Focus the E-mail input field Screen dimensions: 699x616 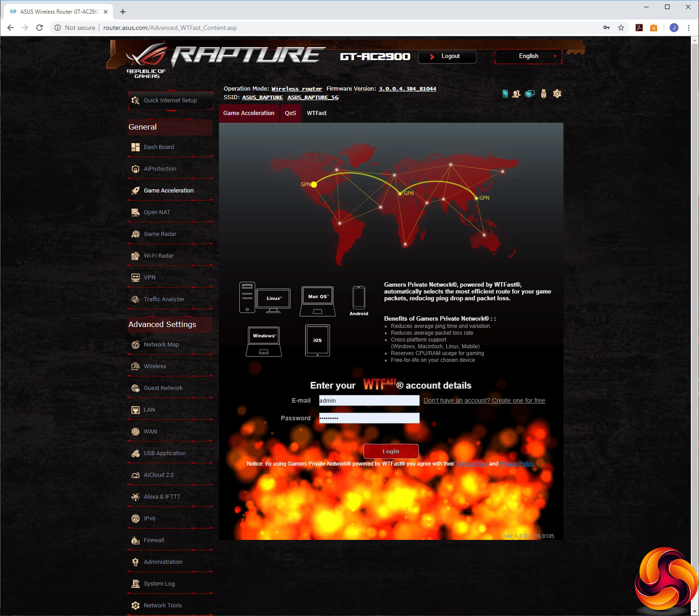(369, 400)
